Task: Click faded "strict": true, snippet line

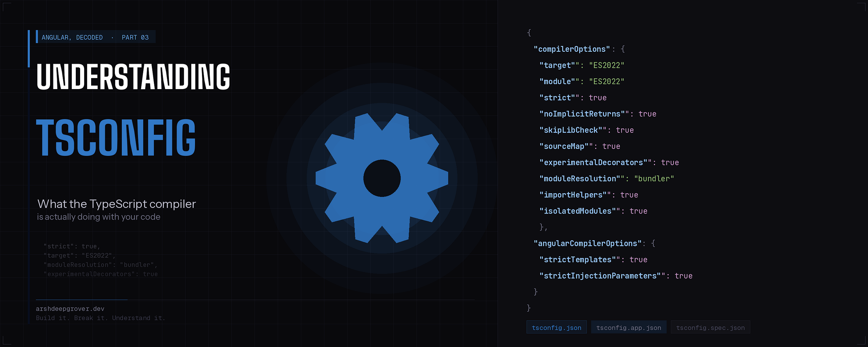Action: point(72,246)
